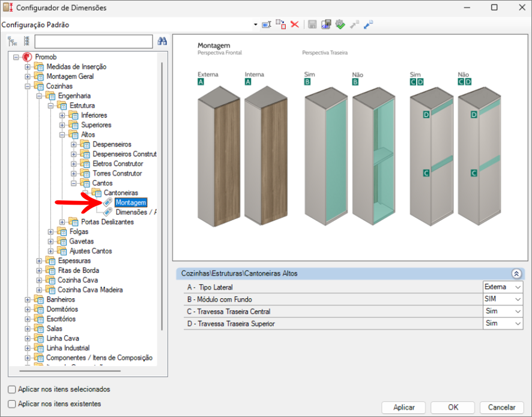Click the tree search text field

click(94, 42)
